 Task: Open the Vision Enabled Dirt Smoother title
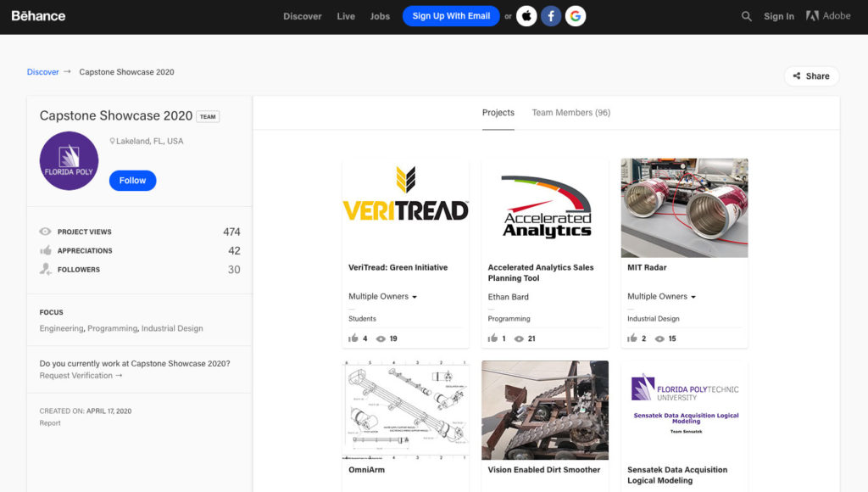click(544, 470)
